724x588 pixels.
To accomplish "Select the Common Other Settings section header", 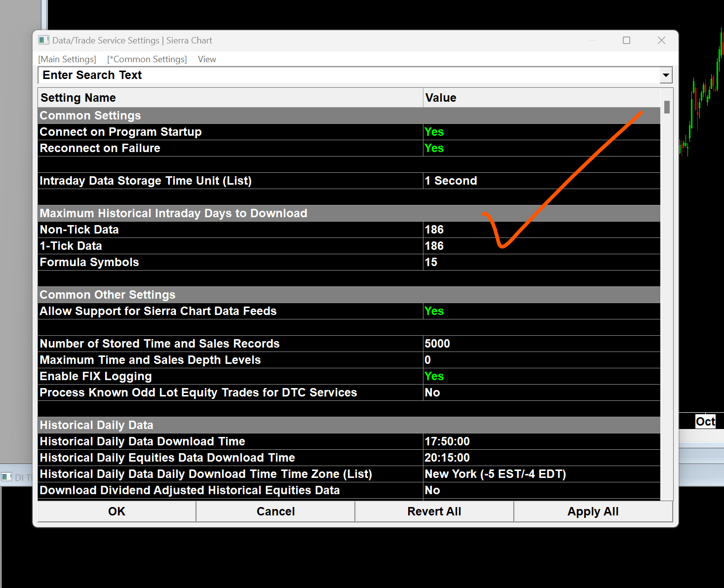I will tap(349, 295).
